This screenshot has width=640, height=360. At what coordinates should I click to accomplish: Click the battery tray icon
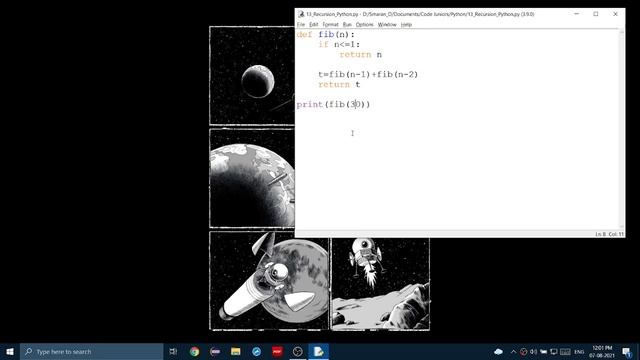[543, 351]
